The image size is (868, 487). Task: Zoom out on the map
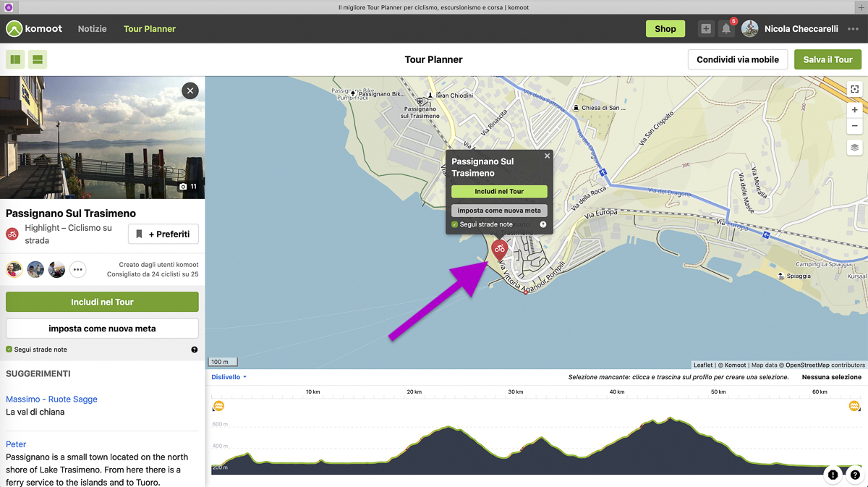click(854, 126)
